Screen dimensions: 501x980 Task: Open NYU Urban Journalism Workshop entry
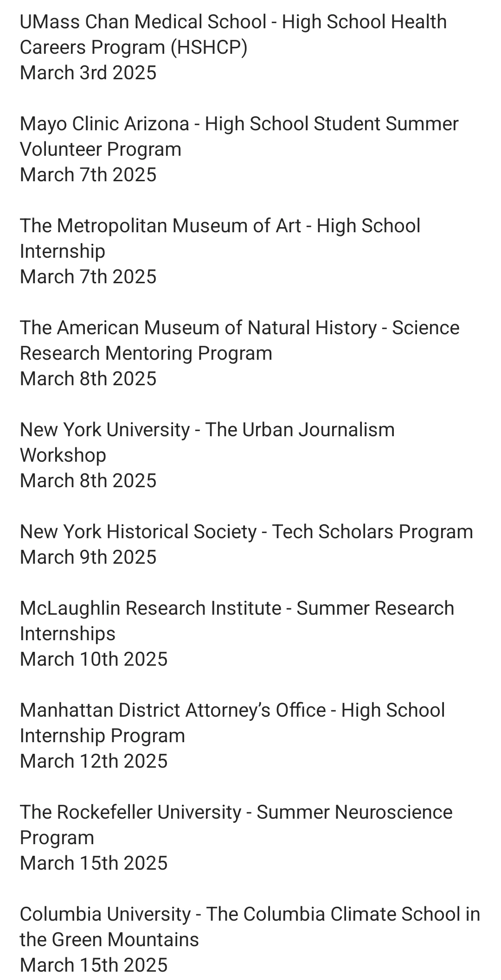pyautogui.click(x=207, y=442)
